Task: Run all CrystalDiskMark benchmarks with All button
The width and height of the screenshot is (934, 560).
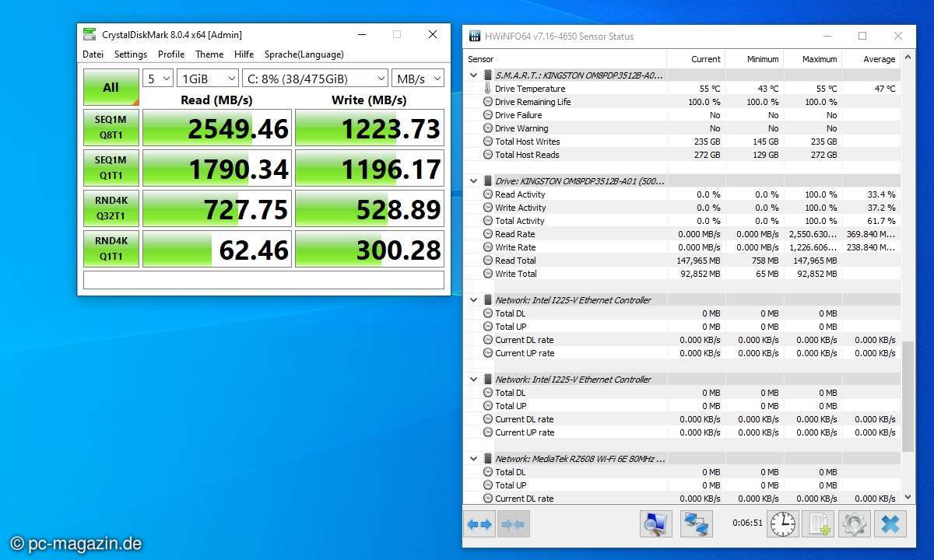Action: [x=111, y=87]
